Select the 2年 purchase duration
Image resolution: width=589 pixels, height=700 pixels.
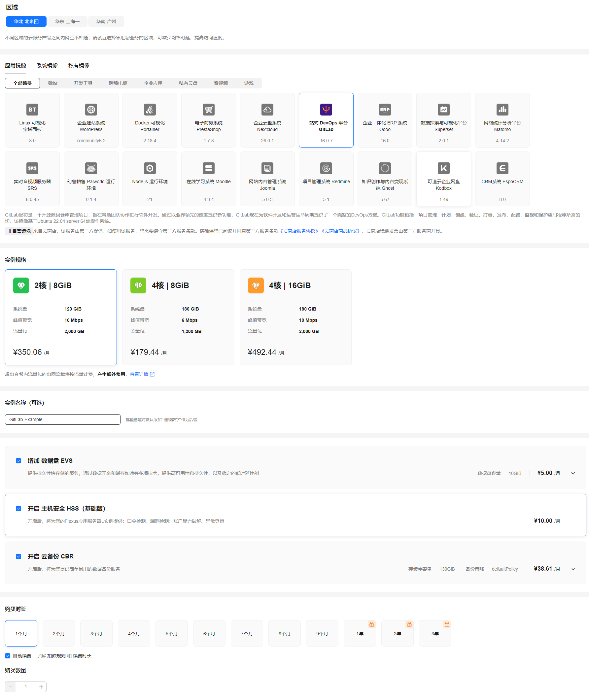pos(397,633)
